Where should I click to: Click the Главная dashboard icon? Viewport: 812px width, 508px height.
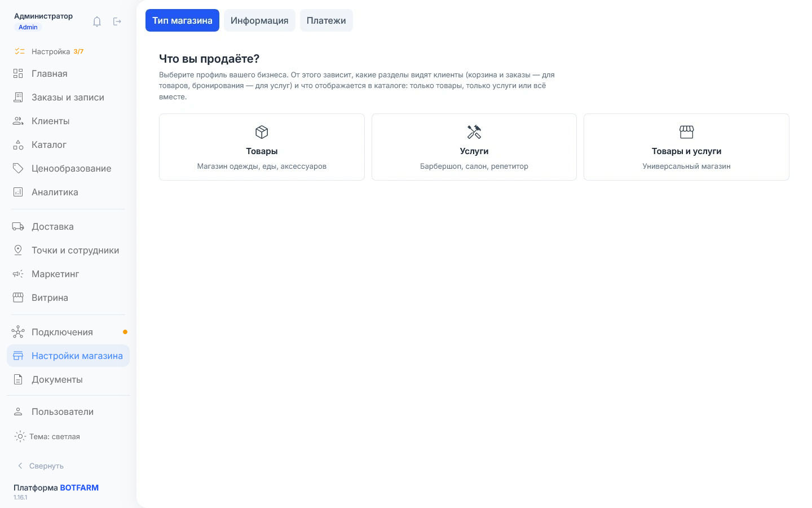[18, 73]
